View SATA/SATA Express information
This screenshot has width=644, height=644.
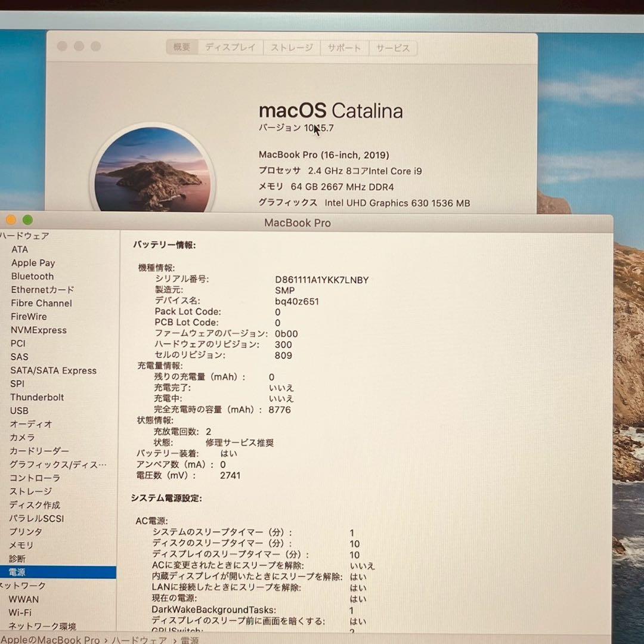(54, 370)
